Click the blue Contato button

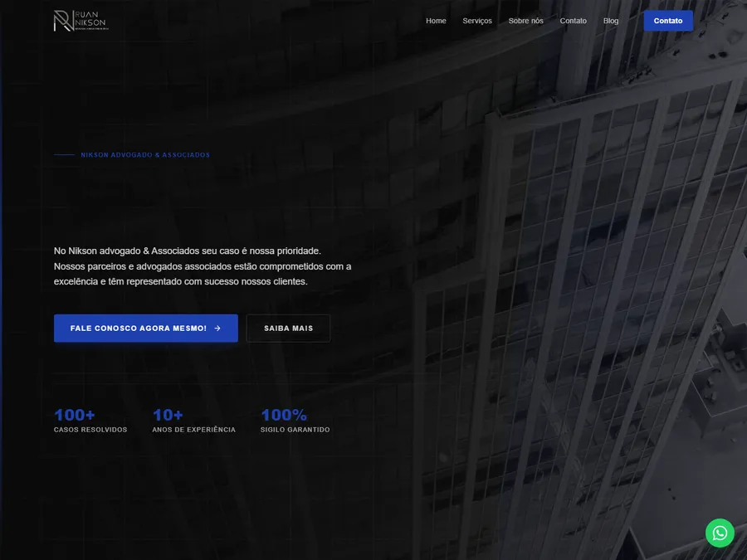pos(668,21)
